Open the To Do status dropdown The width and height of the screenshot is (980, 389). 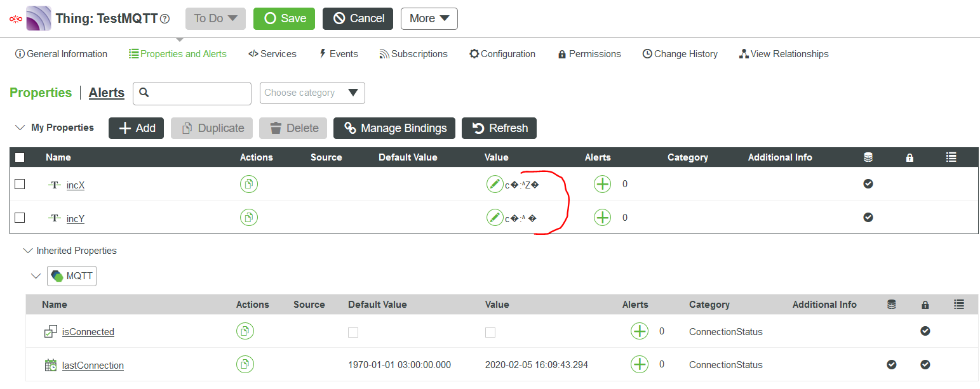pyautogui.click(x=215, y=18)
